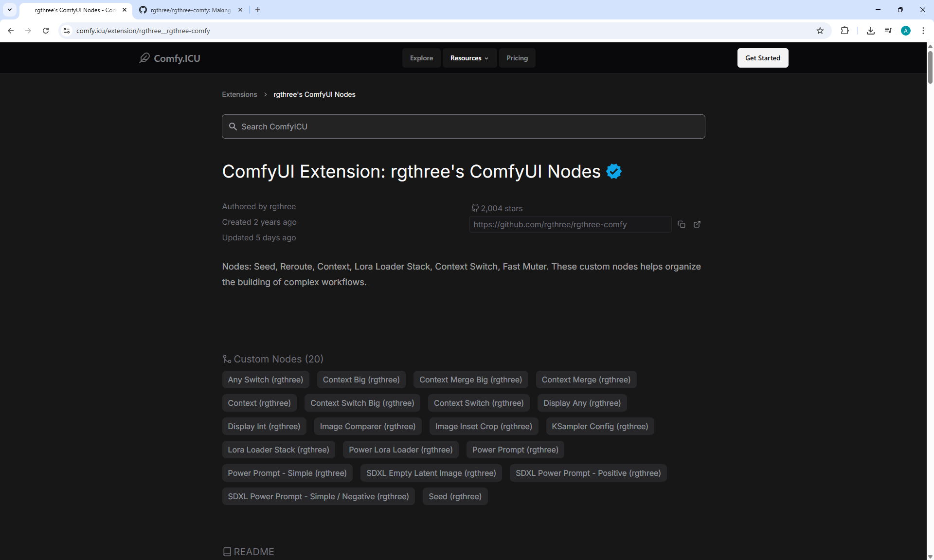Click the Comfy.ICU logo

pos(170,58)
